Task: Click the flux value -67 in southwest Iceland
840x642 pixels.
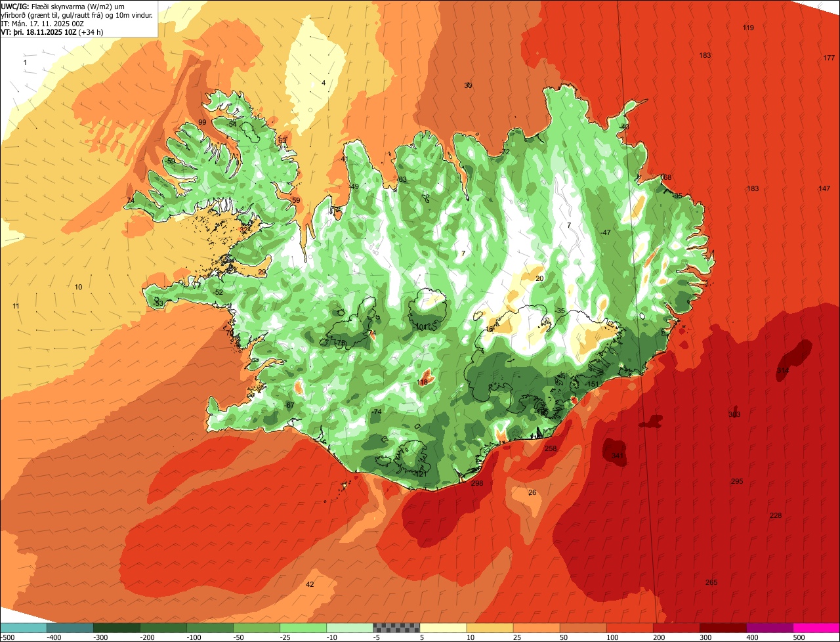Action: point(289,405)
